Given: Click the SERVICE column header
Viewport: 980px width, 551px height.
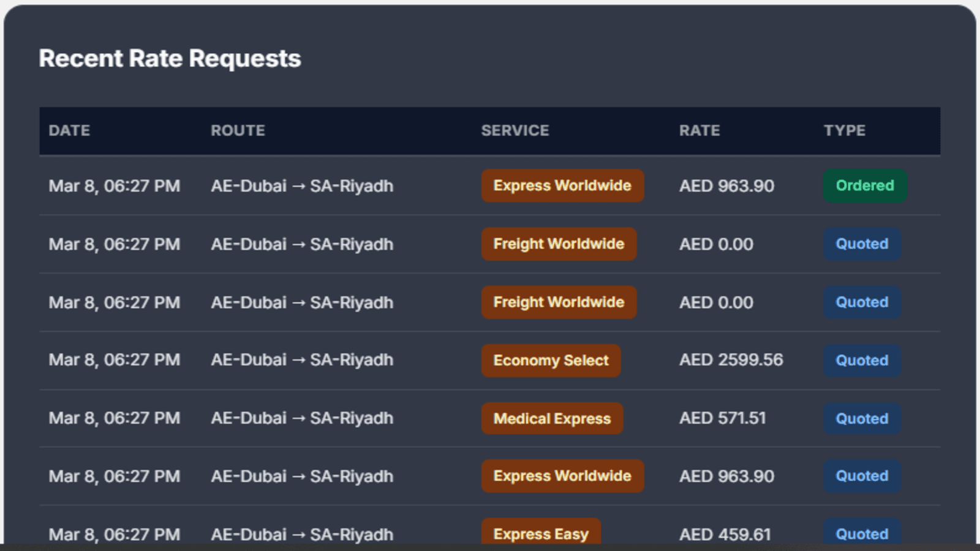Looking at the screenshot, I should 514,130.
